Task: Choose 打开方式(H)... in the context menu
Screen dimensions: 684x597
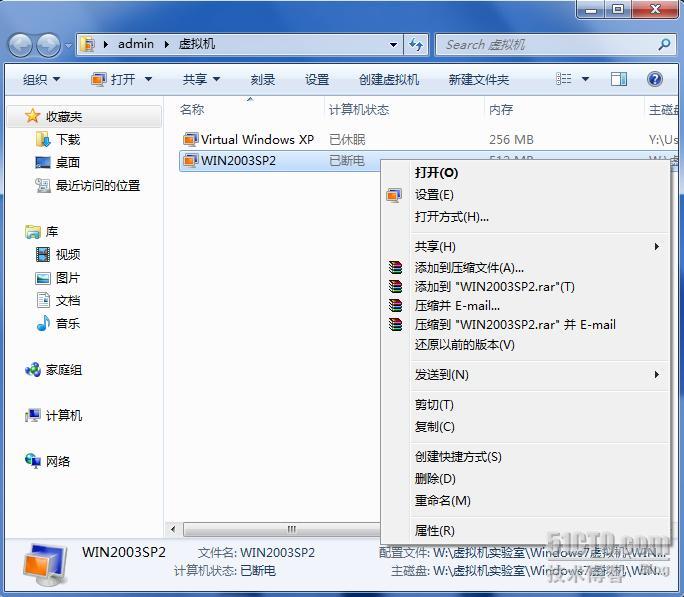Action: (526, 216)
